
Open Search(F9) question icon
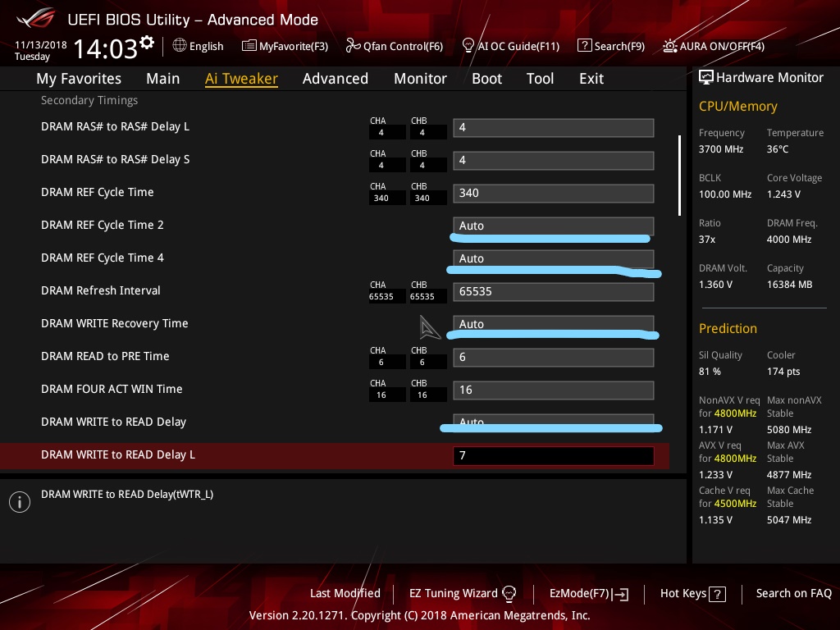point(584,46)
